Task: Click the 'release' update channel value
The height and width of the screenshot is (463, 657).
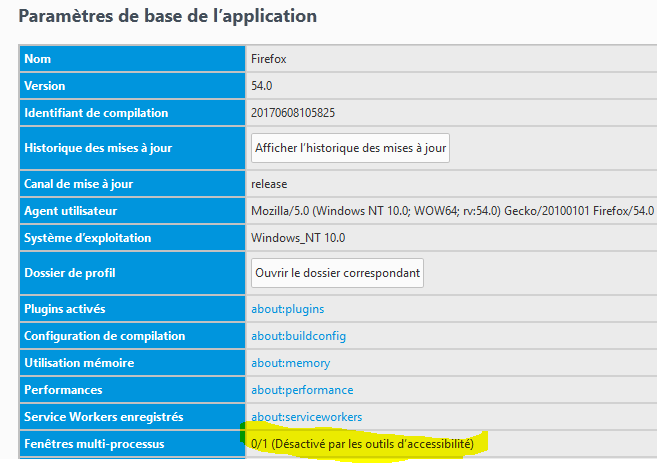Action: point(269,184)
